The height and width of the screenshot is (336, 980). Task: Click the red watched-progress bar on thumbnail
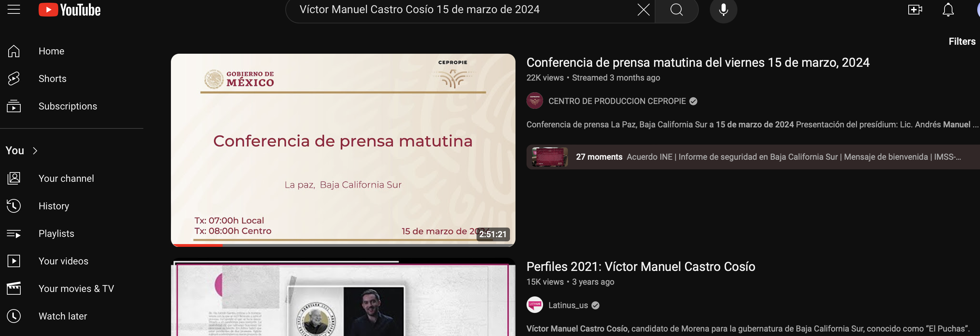pyautogui.click(x=197, y=245)
